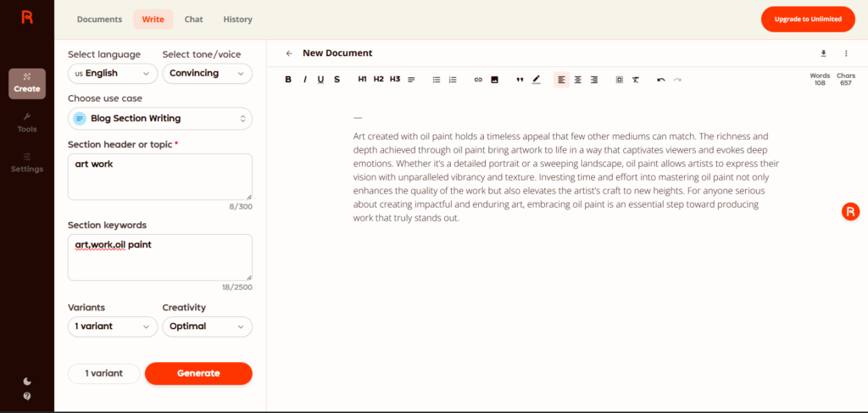
Task: Toggle center text alignment
Action: pyautogui.click(x=578, y=80)
